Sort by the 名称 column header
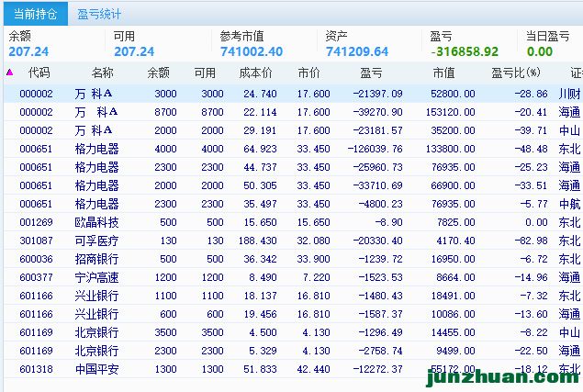The width and height of the screenshot is (583, 392). tap(102, 73)
